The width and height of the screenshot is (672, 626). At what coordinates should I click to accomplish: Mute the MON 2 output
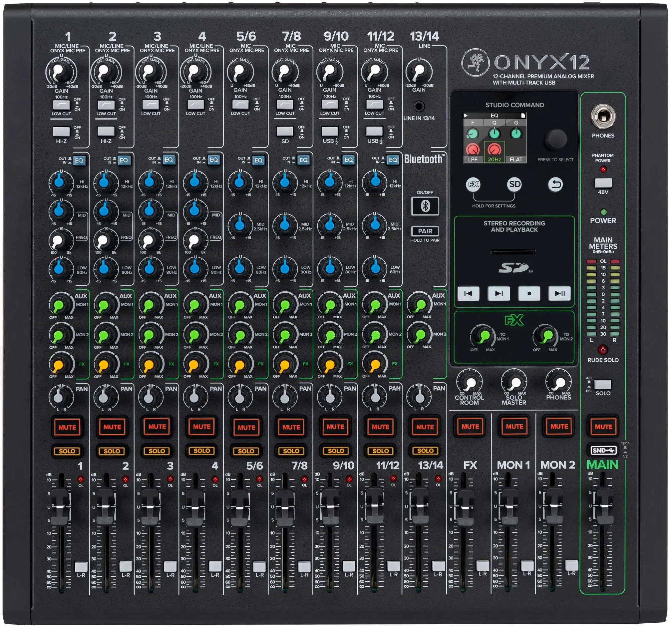click(x=559, y=427)
